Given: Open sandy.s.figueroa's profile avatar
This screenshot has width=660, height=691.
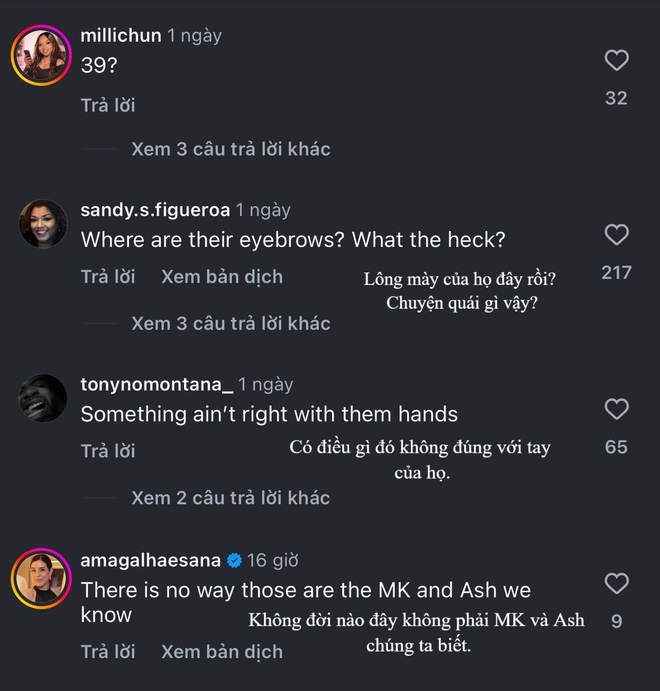Looking at the screenshot, I should pyautogui.click(x=43, y=225).
